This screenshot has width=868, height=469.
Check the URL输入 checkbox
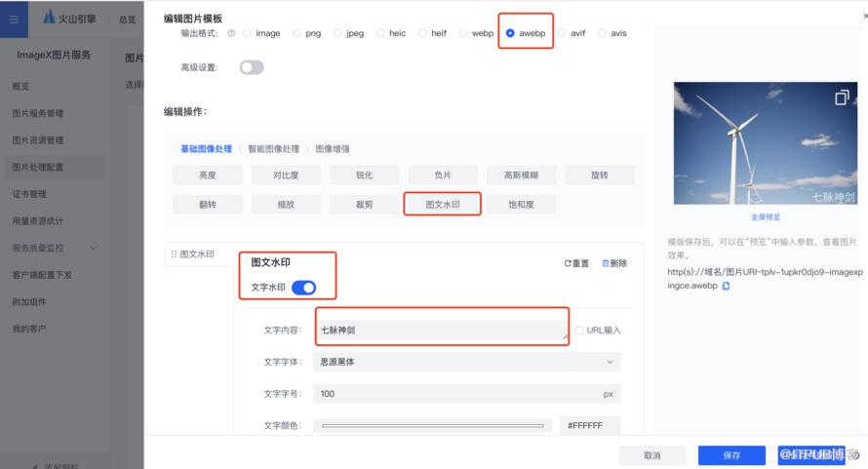(579, 331)
